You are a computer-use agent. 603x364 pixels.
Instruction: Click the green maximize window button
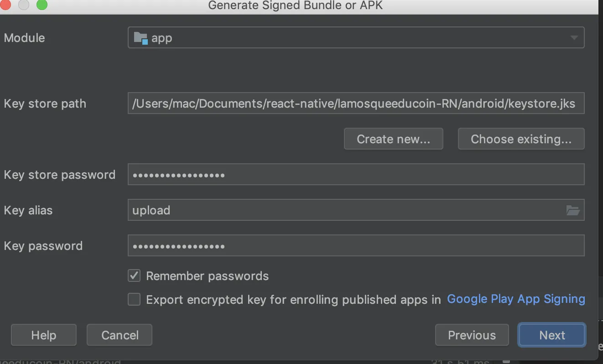[x=42, y=5]
